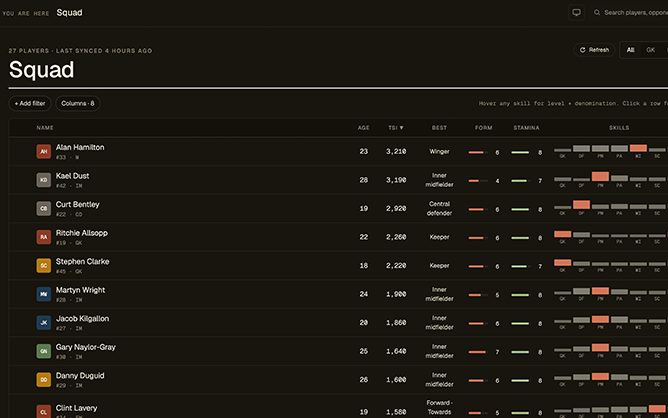Image resolution: width=668 pixels, height=418 pixels.
Task: Open Martyn Wright's MW avatar
Action: point(43,294)
